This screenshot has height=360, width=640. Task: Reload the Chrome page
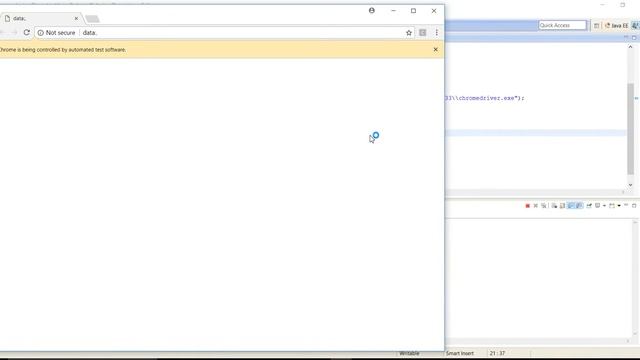coord(27,32)
